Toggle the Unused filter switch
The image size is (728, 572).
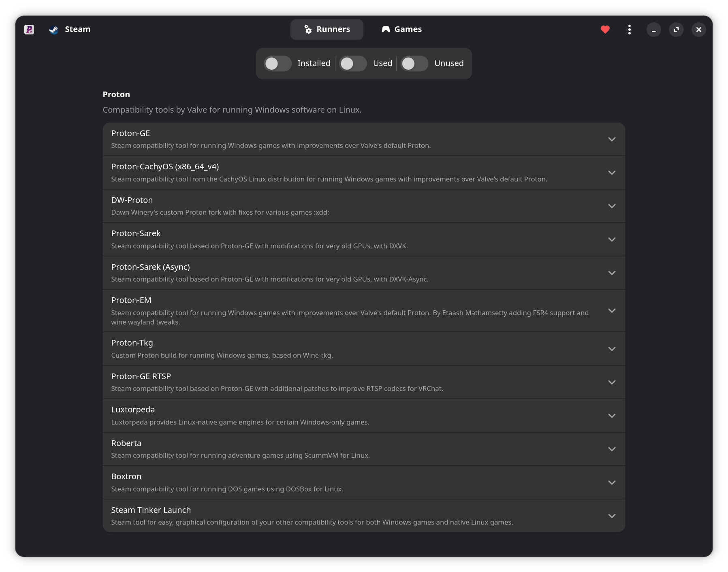[x=414, y=64]
